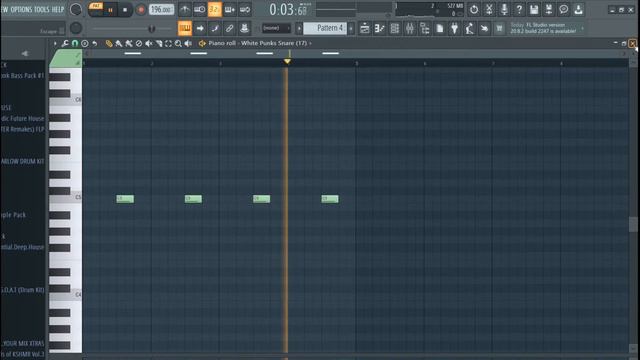
Task: Select the piano roll mute tool
Action: click(x=149, y=43)
